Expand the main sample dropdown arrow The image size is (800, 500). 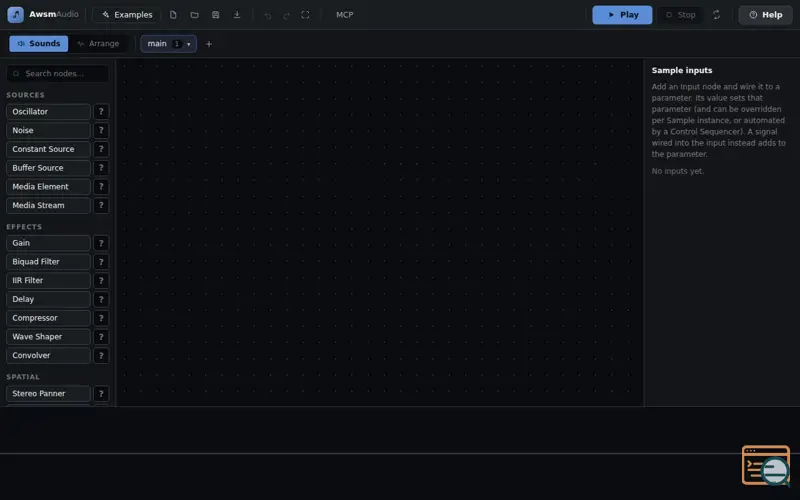point(189,44)
